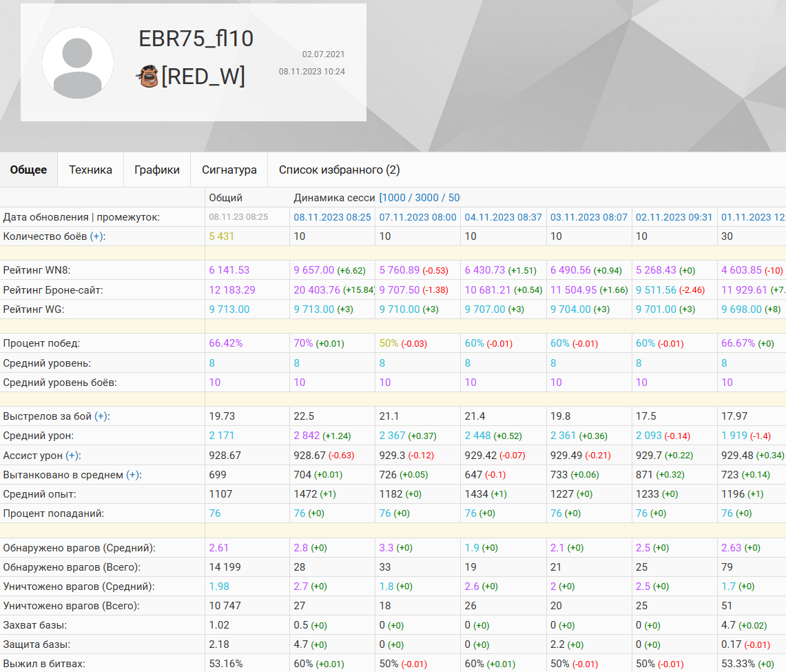Click the [RED_W] clan name

203,76
